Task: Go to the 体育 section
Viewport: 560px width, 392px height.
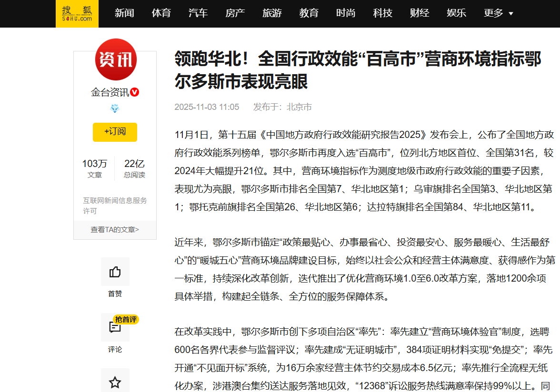Action: [x=161, y=13]
